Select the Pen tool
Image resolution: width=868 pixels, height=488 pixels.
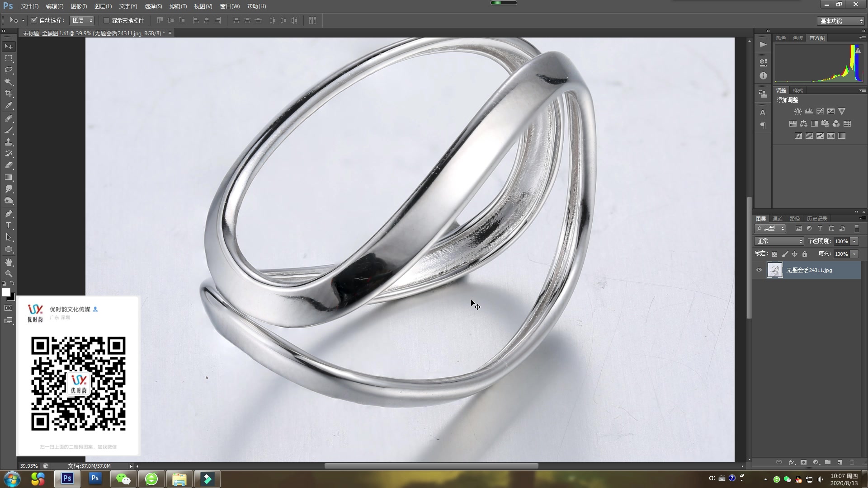[x=9, y=214]
